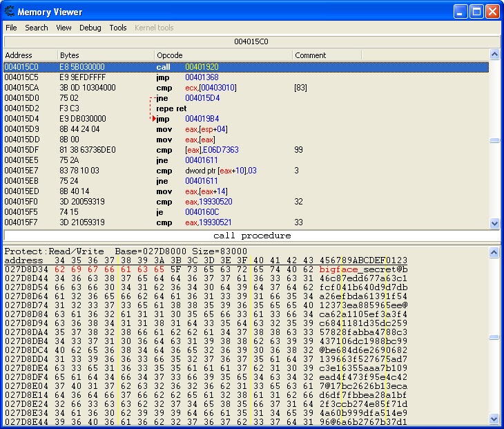
Task: Select the cmp ecx,[00403010] row
Action: [246, 88]
